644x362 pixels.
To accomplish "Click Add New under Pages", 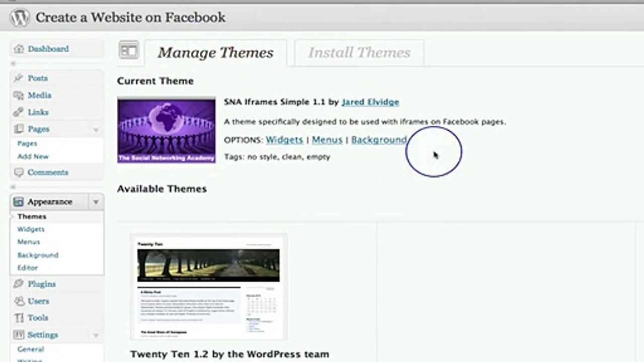I will click(33, 156).
